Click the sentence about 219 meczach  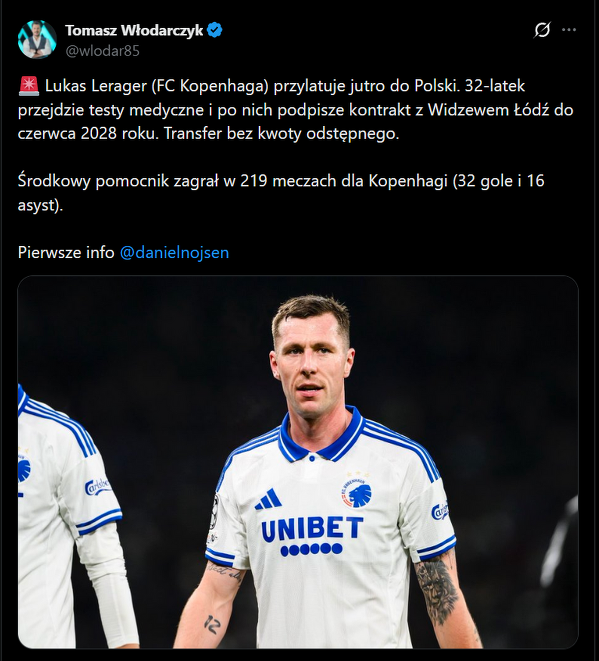tap(281, 193)
